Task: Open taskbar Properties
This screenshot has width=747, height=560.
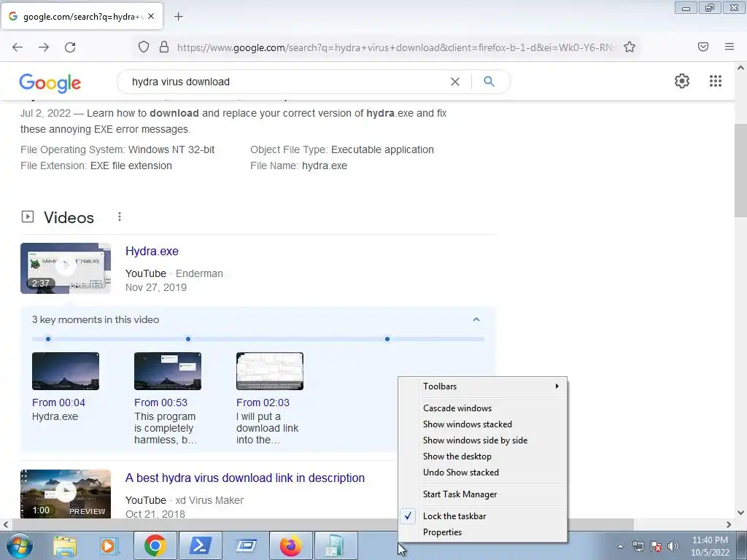Action: tap(483, 532)
